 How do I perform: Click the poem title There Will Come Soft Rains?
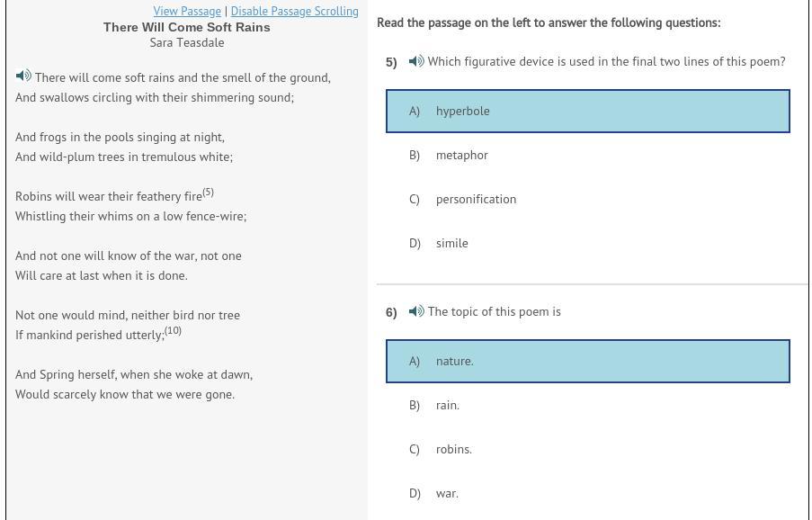click(187, 27)
